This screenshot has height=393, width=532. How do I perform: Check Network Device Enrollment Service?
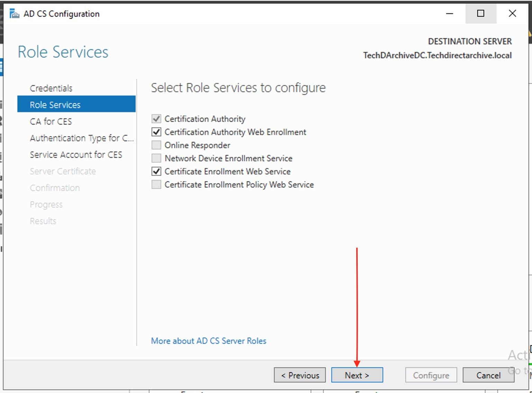(156, 158)
